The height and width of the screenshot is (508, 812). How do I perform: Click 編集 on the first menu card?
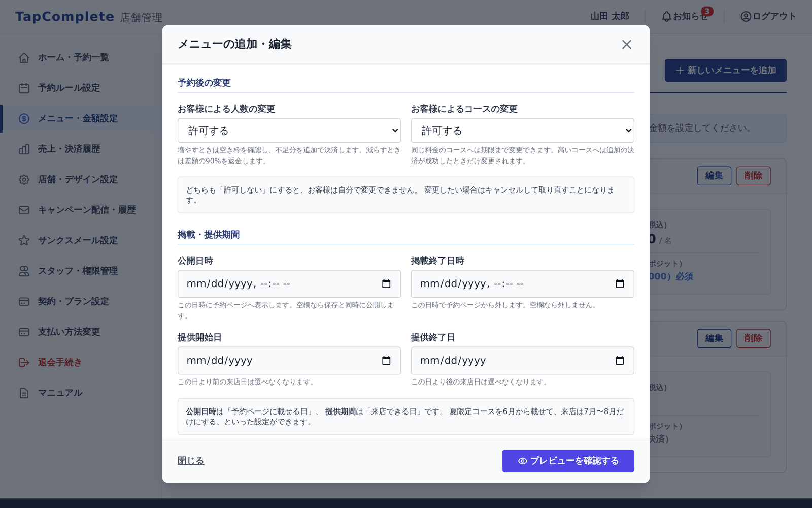click(x=714, y=176)
